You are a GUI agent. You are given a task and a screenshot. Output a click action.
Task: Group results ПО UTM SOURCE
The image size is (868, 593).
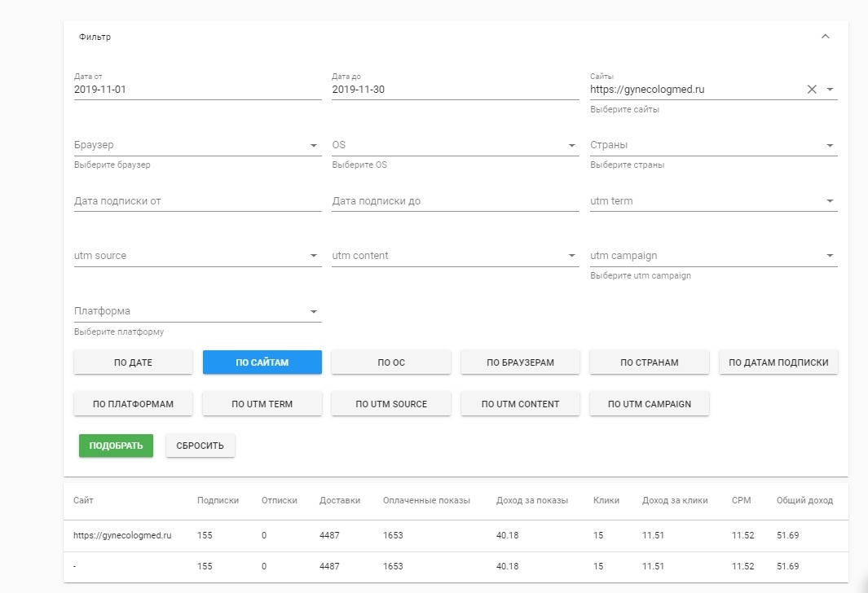[391, 404]
